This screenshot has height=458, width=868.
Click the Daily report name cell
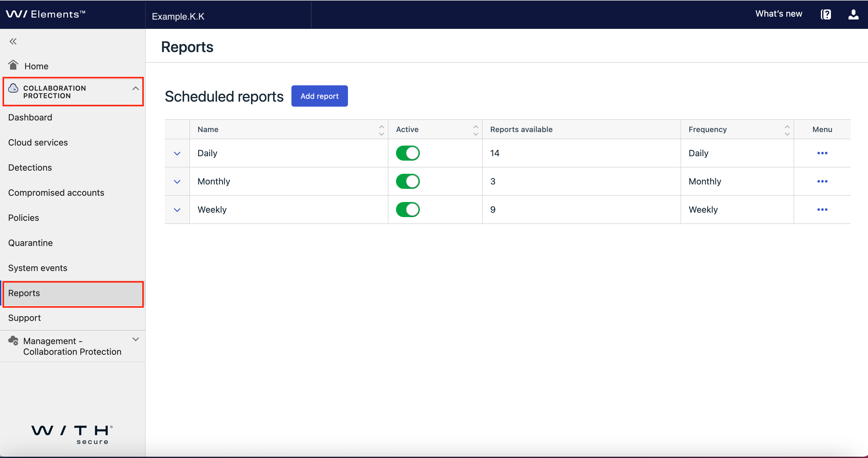[x=288, y=153]
